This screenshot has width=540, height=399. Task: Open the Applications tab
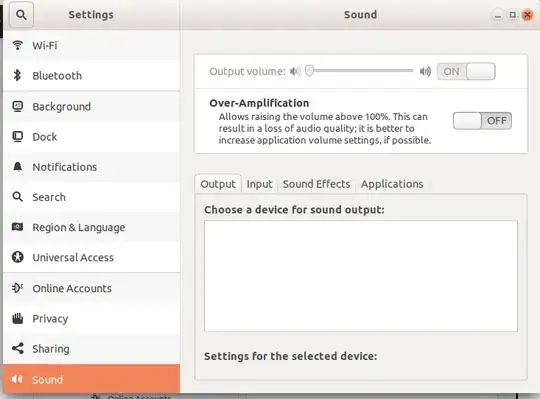tap(392, 184)
